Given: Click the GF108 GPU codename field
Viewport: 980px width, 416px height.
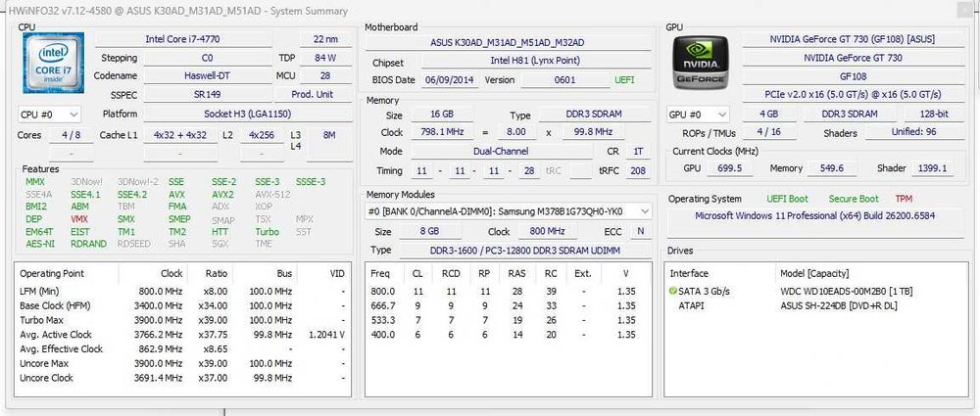Looking at the screenshot, I should click(852, 75).
